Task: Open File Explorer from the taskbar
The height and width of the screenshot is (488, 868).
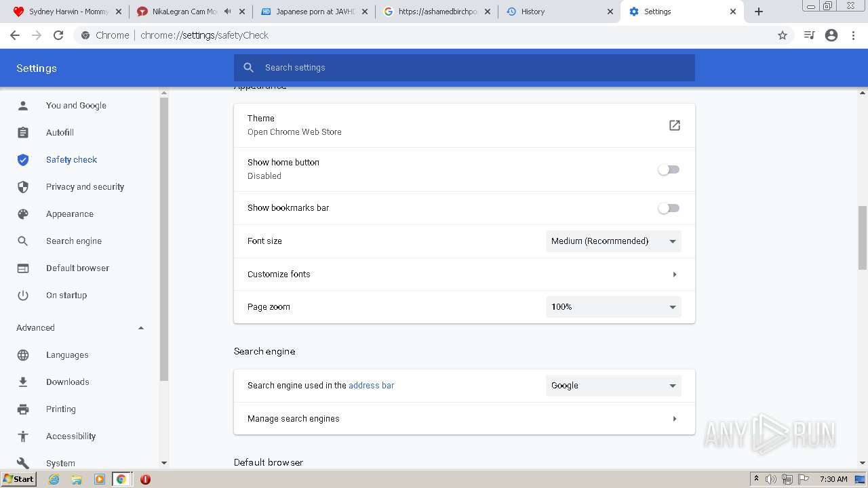Action: [x=77, y=479]
